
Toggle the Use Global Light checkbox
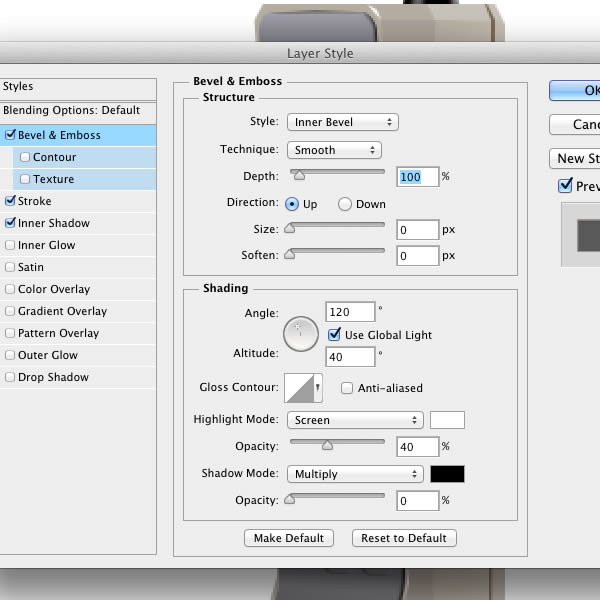coord(334,334)
